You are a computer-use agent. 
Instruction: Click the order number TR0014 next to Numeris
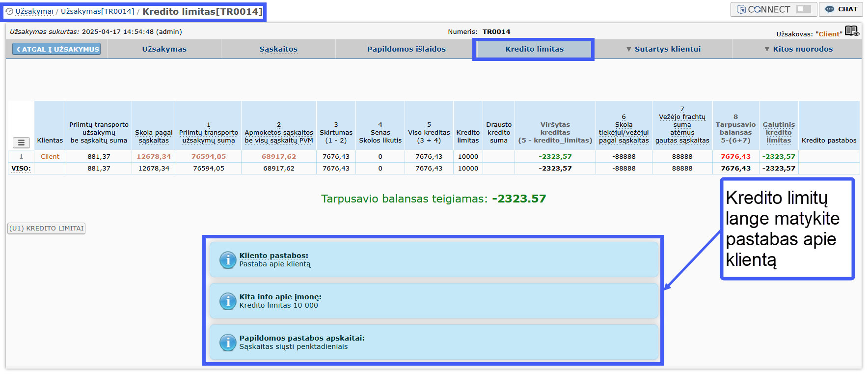496,31
